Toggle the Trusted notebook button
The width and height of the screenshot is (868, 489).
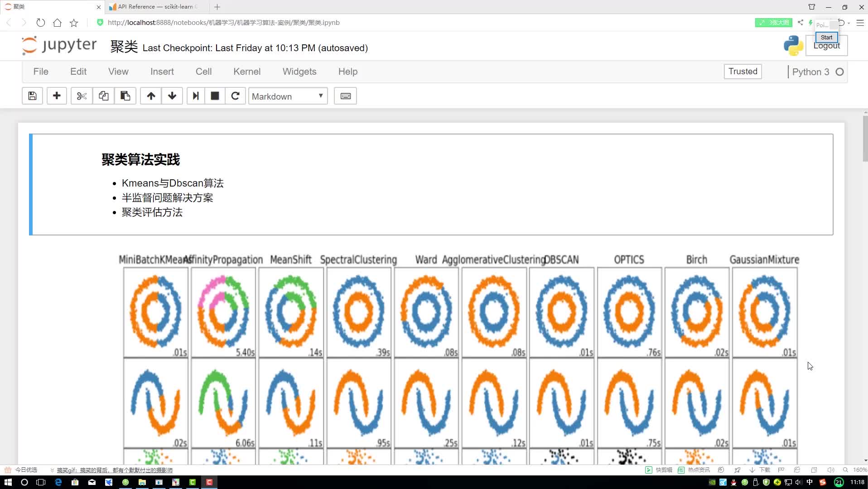pos(743,72)
